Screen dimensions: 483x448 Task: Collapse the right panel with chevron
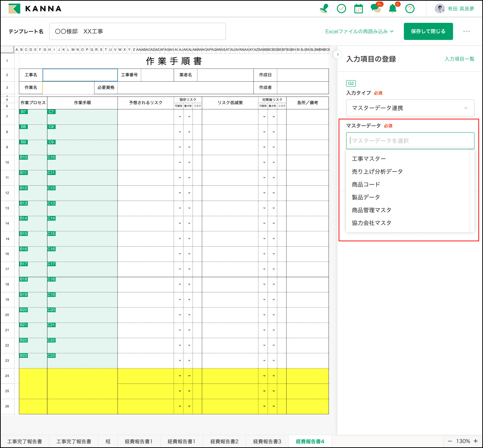click(338, 55)
